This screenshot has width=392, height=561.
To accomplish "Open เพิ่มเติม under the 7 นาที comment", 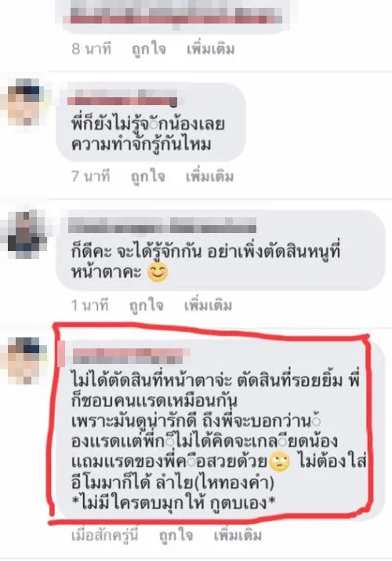I will click(209, 177).
